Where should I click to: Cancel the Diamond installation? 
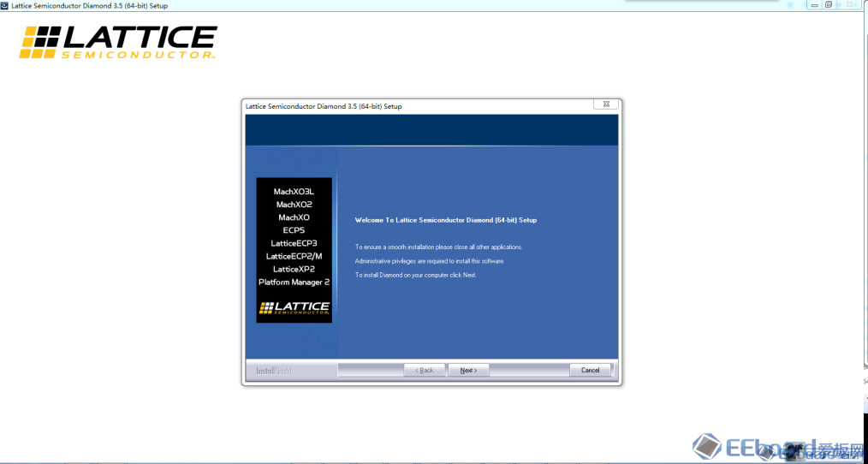click(590, 370)
